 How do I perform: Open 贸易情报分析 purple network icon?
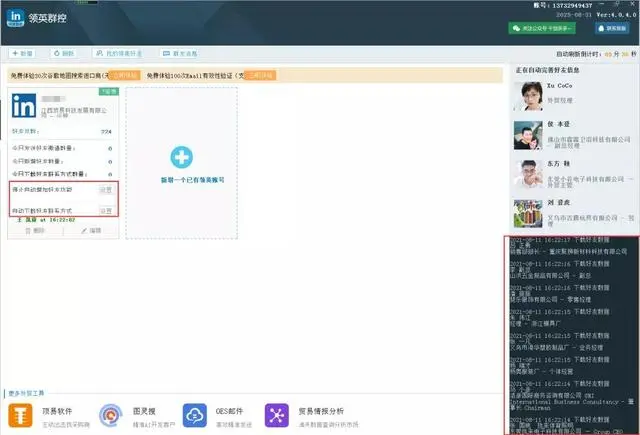[277, 415]
